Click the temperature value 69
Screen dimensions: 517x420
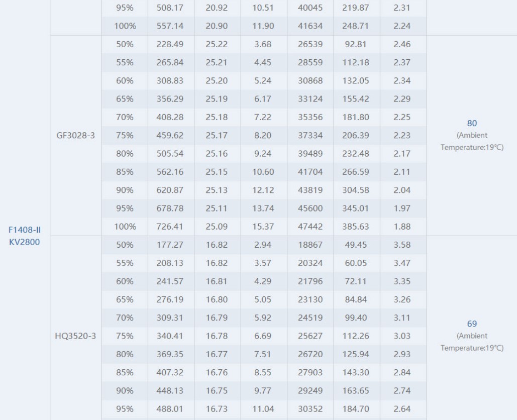click(472, 324)
